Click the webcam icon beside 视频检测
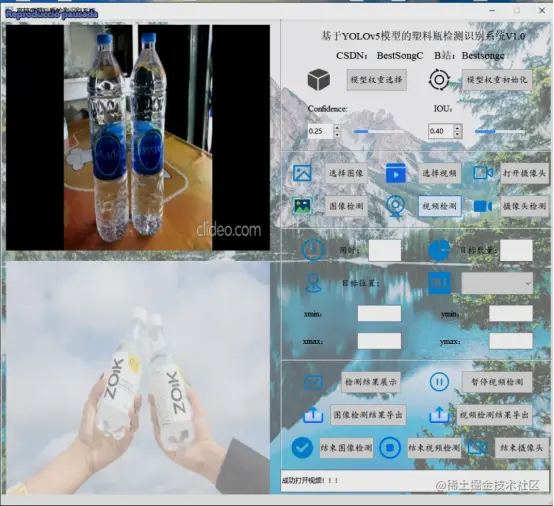Image resolution: width=554 pixels, height=506 pixels. pyautogui.click(x=395, y=206)
